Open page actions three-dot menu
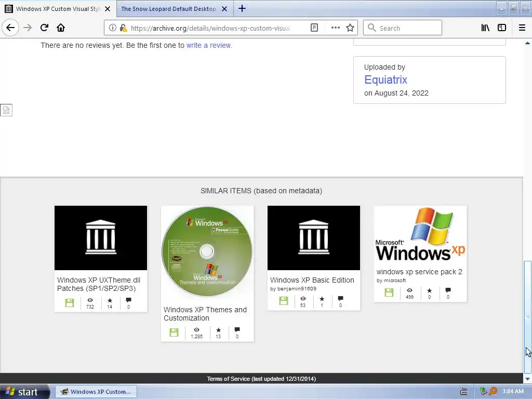This screenshot has height=399, width=532. tap(335, 28)
